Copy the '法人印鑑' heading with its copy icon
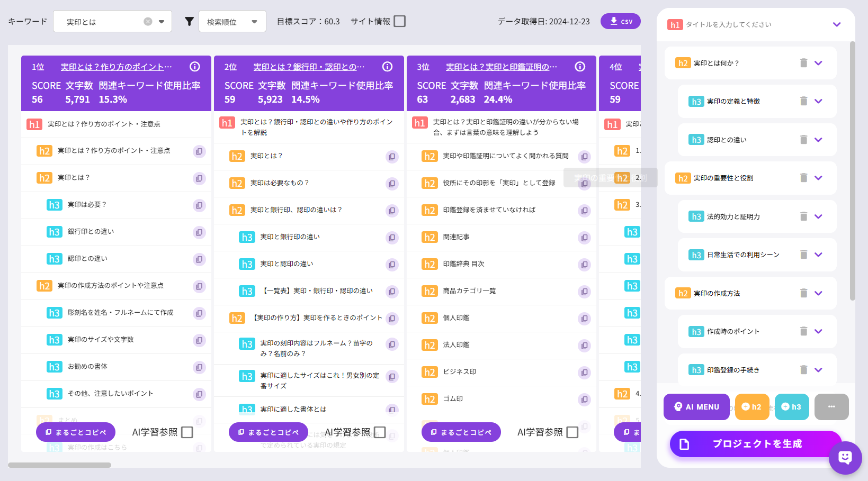Image resolution: width=868 pixels, height=481 pixels. (x=584, y=346)
